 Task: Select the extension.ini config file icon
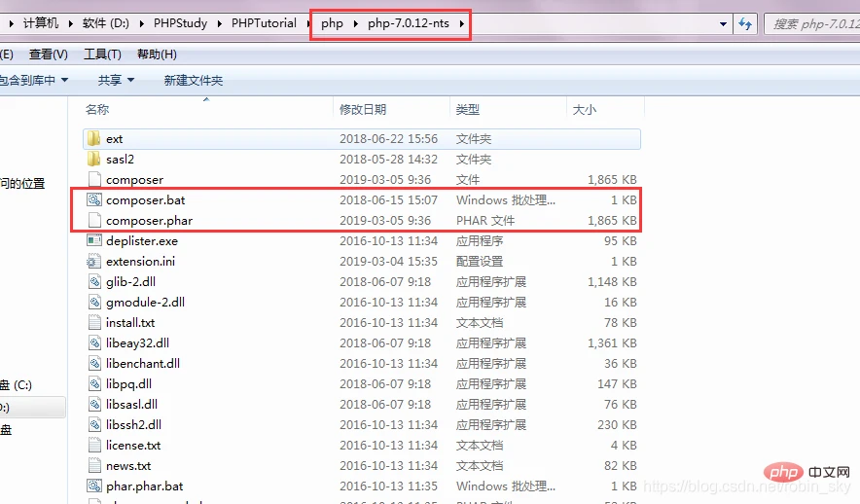coord(93,262)
